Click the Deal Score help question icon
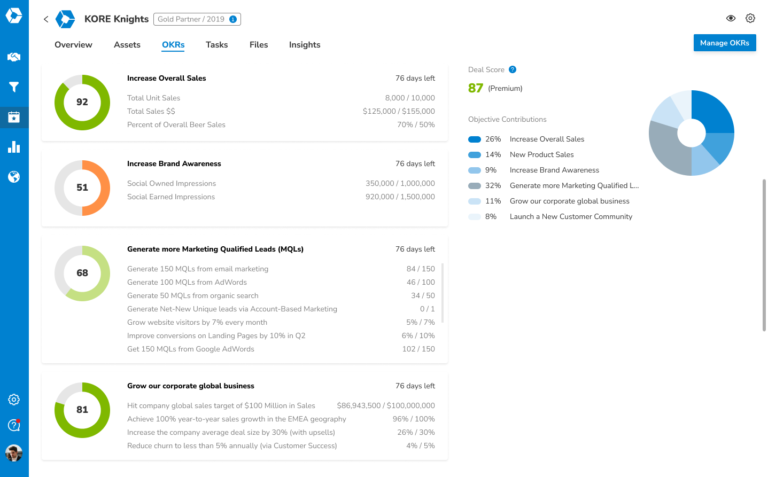The height and width of the screenshot is (477, 768). (x=512, y=70)
